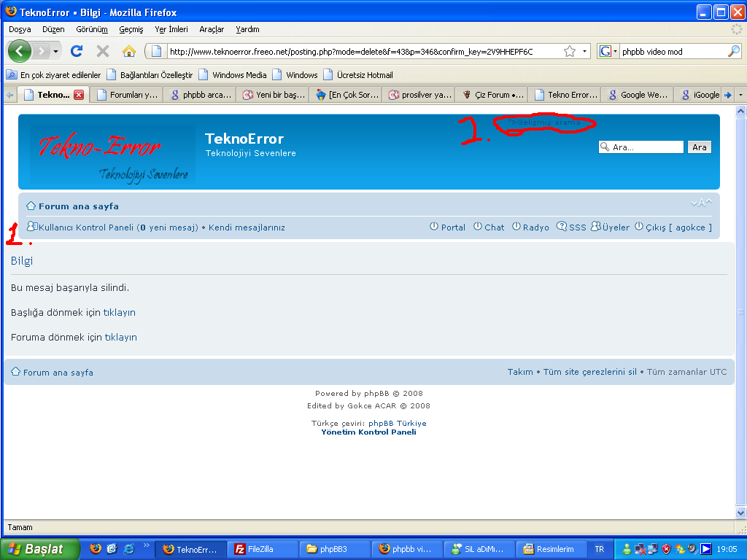Screen dimensions: 747x560
Task: Click the Tekno-Error site logo
Action: pos(112,155)
